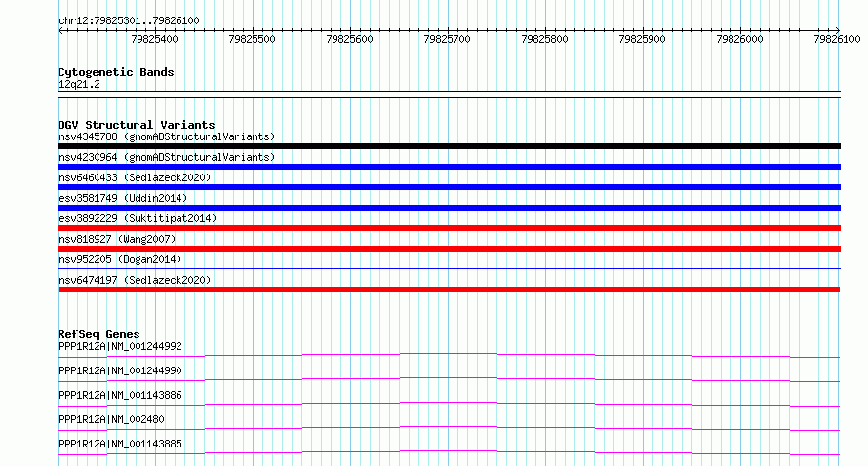This screenshot has height=466, width=868.
Task: Open the PPP1R12A|NM_002480 transcript label
Action: (x=111, y=419)
